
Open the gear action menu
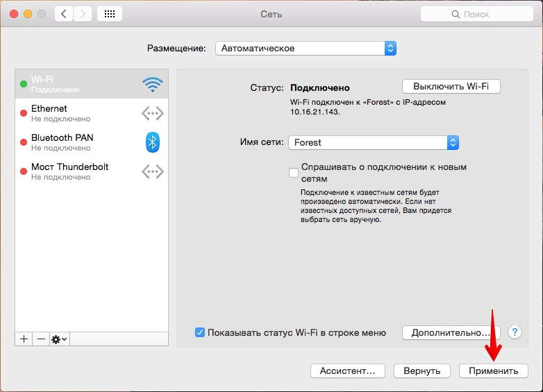tap(59, 339)
